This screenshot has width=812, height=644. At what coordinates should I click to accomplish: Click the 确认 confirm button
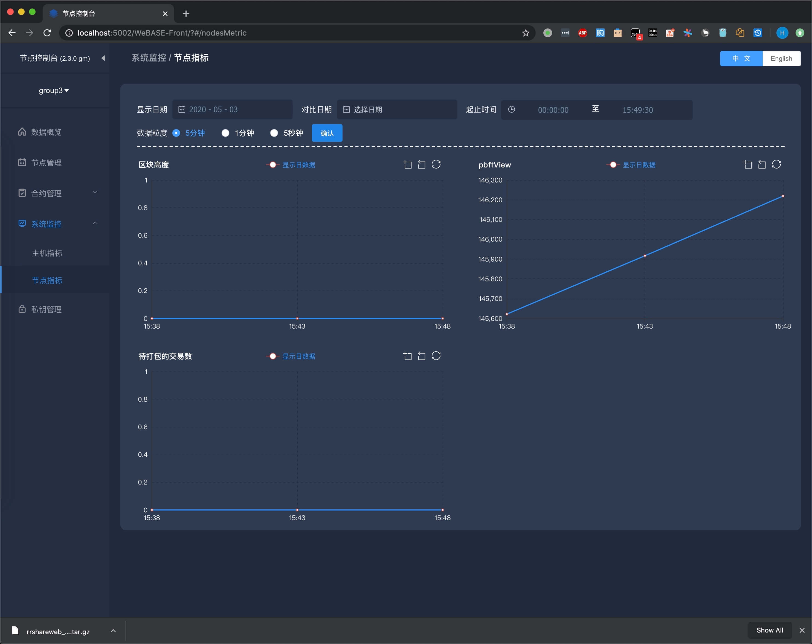(x=327, y=133)
